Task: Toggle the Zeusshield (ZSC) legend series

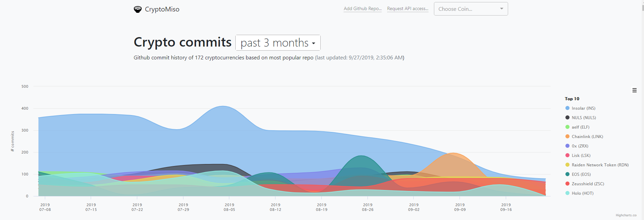Action: pos(585,184)
